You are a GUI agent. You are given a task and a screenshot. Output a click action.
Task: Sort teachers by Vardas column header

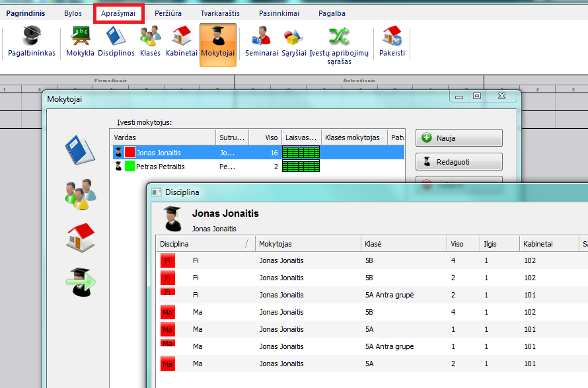(x=163, y=137)
